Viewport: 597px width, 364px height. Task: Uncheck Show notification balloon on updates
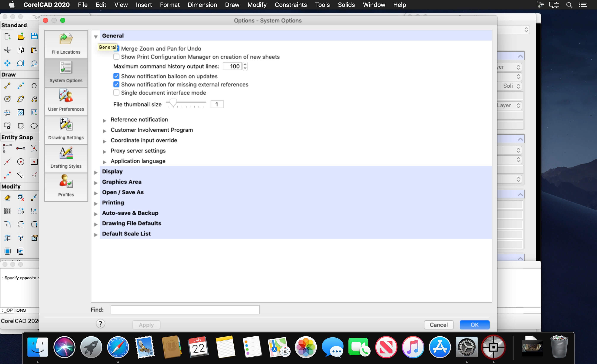116,76
